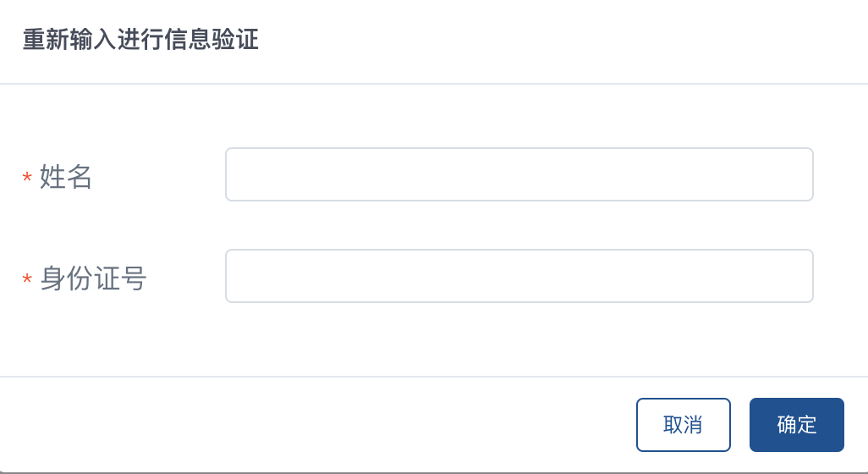This screenshot has width=868, height=474.
Task: Click the required marker before 姓名 label
Action: tap(27, 179)
